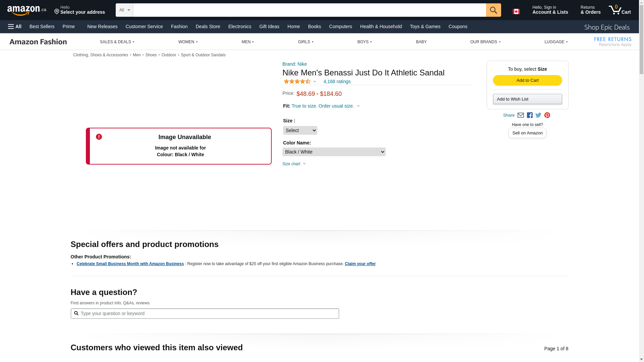This screenshot has width=644, height=362.
Task: Open the WOMEN fashion menu
Action: (x=188, y=42)
